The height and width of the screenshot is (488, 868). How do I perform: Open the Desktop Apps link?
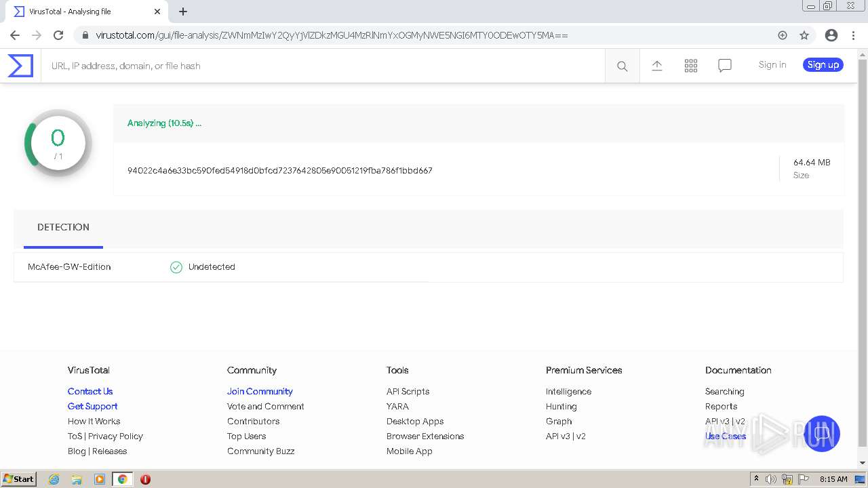pos(415,422)
